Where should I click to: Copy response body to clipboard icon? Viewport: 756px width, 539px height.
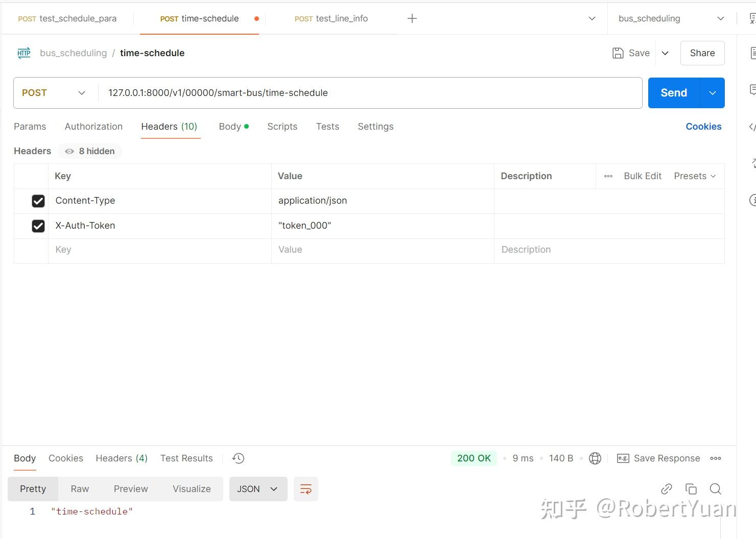coord(691,489)
